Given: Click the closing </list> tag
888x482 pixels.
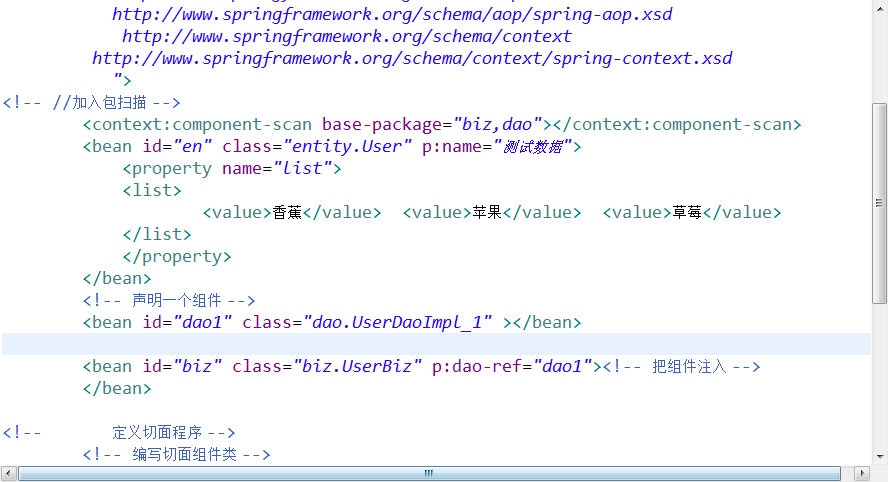Looking at the screenshot, I should tap(157, 234).
